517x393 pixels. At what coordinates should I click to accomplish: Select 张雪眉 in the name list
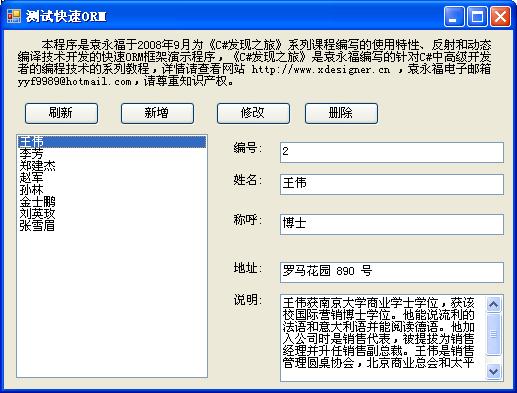point(112,226)
